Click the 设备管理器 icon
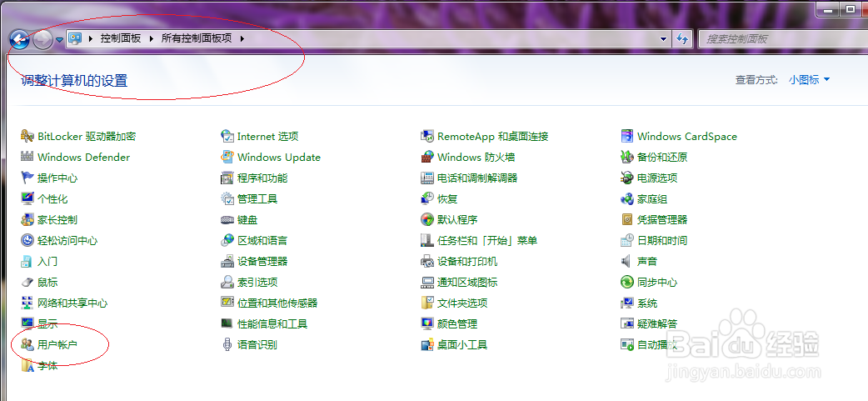This screenshot has width=868, height=401. click(x=227, y=262)
